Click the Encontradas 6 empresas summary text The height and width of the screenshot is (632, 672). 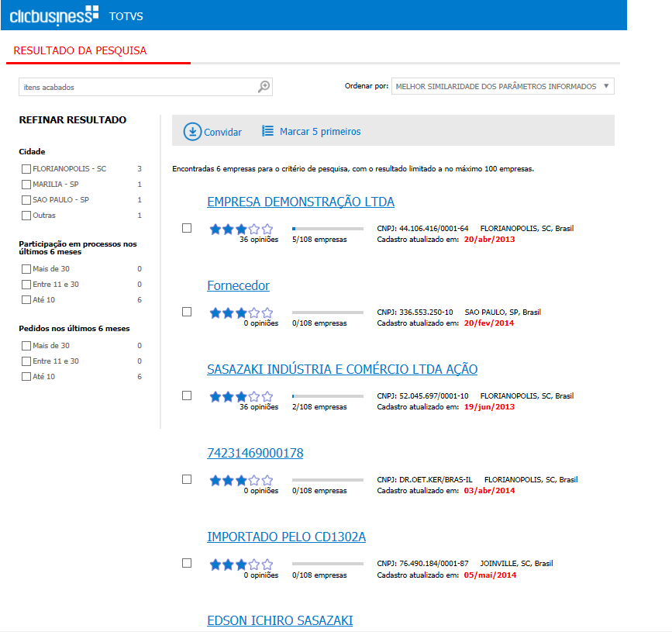coord(353,169)
